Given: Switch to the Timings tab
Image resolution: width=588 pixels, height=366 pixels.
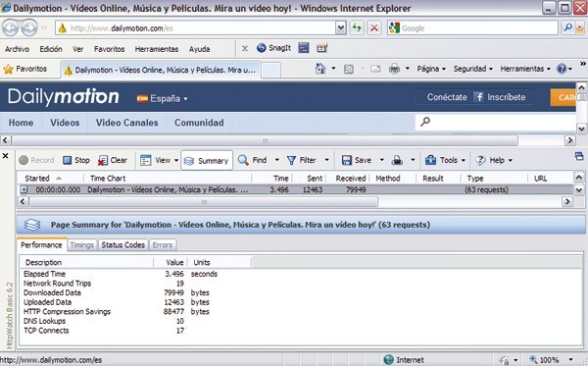Looking at the screenshot, I should [81, 245].
